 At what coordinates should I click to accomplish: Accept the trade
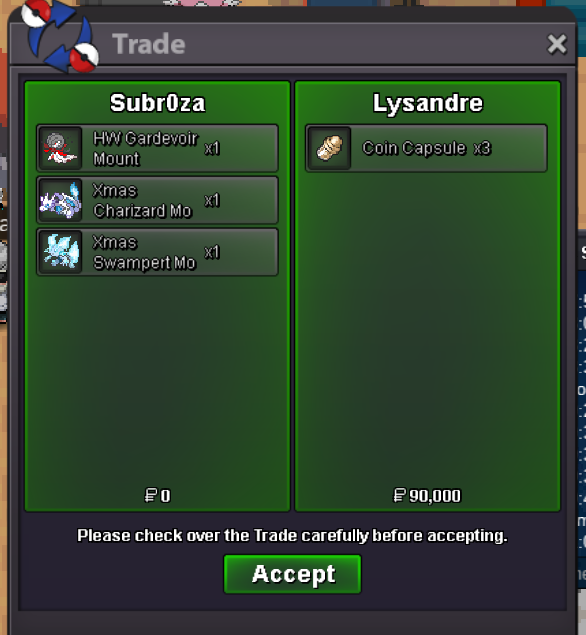[292, 574]
